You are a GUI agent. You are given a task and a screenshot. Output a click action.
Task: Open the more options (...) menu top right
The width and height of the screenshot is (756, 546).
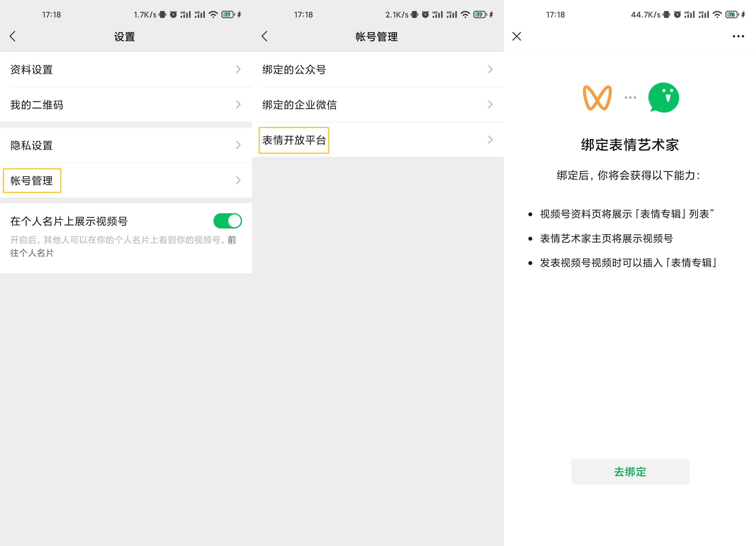[x=738, y=37]
